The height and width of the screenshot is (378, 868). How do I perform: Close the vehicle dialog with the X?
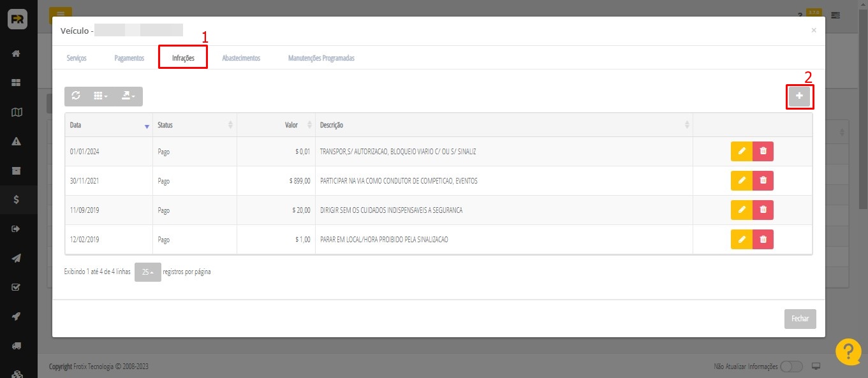point(813,30)
